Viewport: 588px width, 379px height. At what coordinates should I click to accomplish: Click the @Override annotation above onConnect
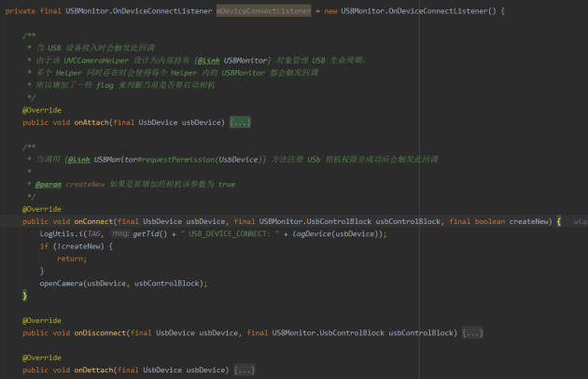(42, 209)
